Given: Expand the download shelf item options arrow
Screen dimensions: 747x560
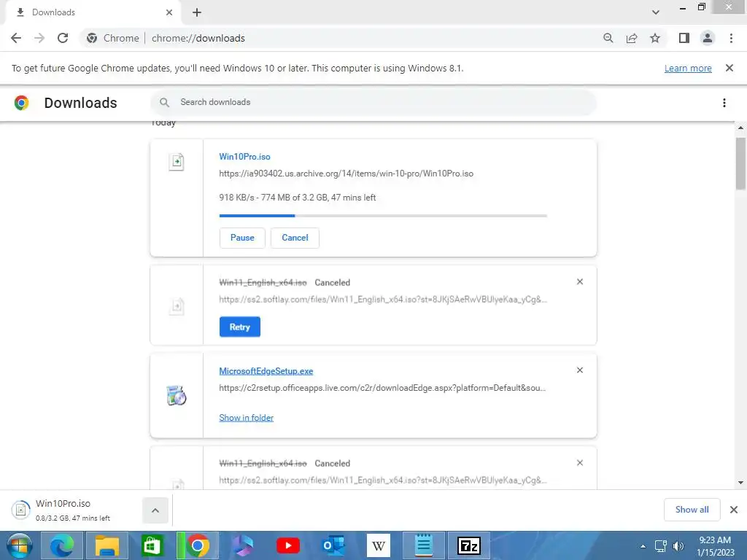Looking at the screenshot, I should click(x=155, y=510).
